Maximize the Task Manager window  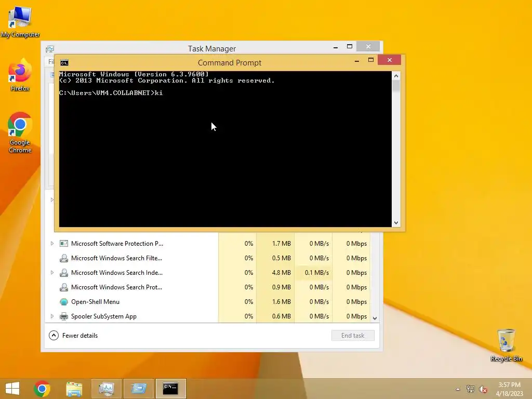pos(350,46)
